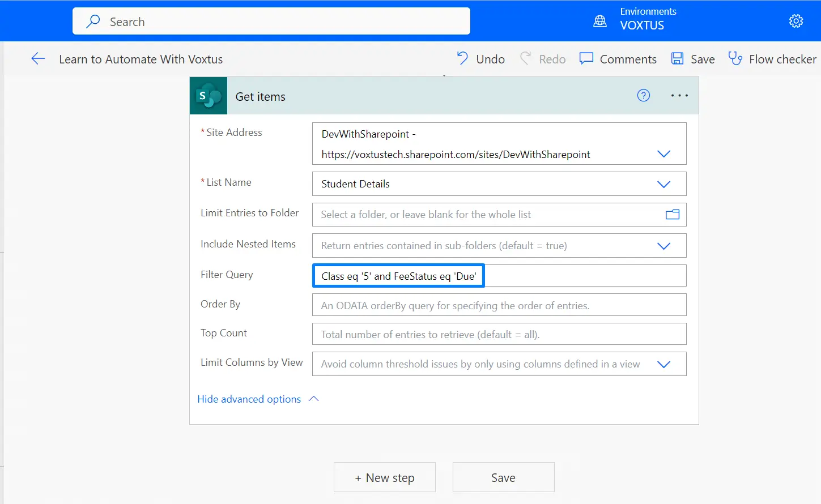821x504 pixels.
Task: Open the Comments pane
Action: point(618,59)
